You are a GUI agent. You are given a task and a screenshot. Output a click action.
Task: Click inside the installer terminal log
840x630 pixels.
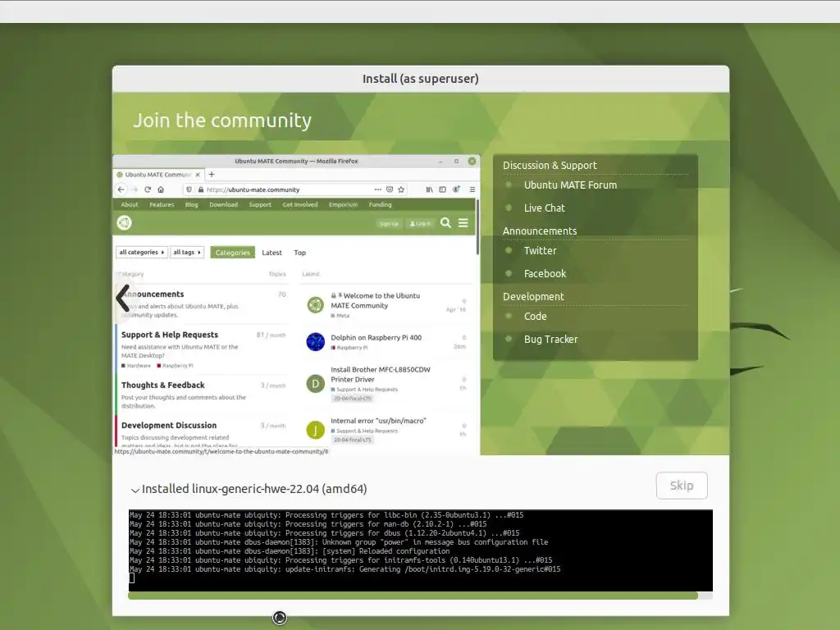pyautogui.click(x=421, y=550)
